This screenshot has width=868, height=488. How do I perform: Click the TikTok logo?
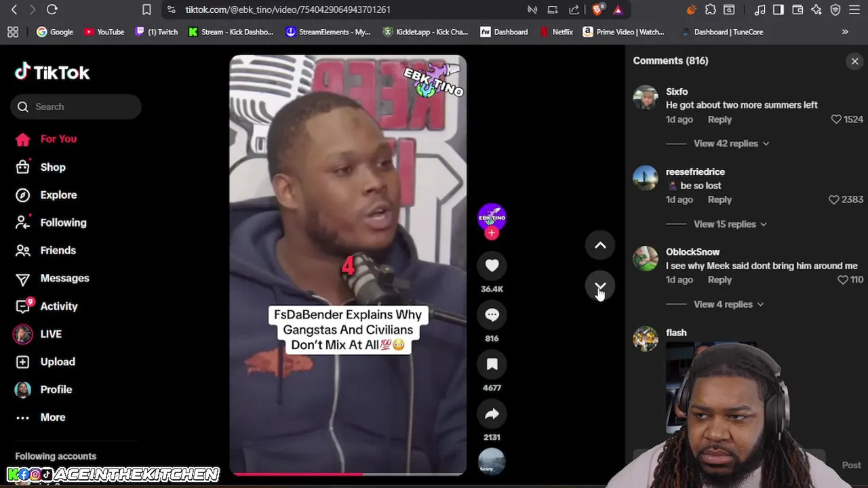(52, 72)
